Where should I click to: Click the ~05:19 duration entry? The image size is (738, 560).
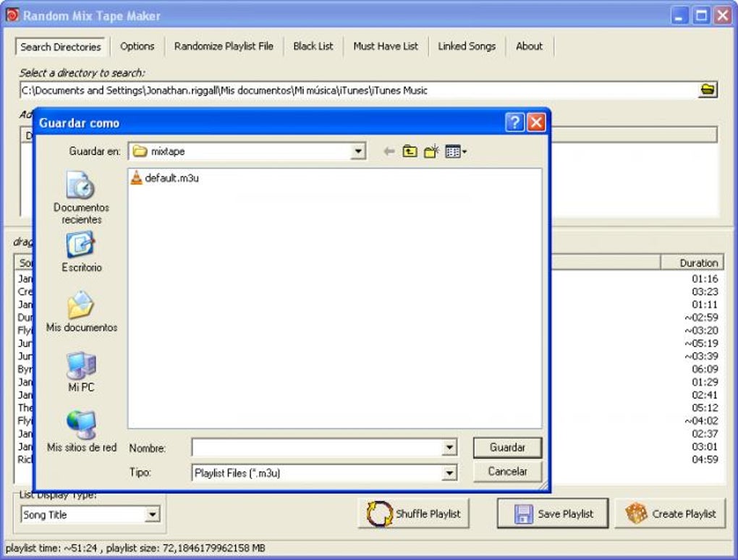point(701,343)
